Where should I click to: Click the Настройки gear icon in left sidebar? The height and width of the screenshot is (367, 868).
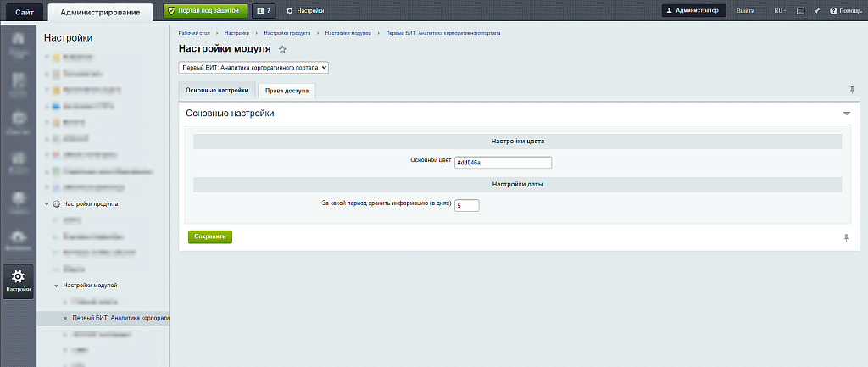pyautogui.click(x=18, y=278)
